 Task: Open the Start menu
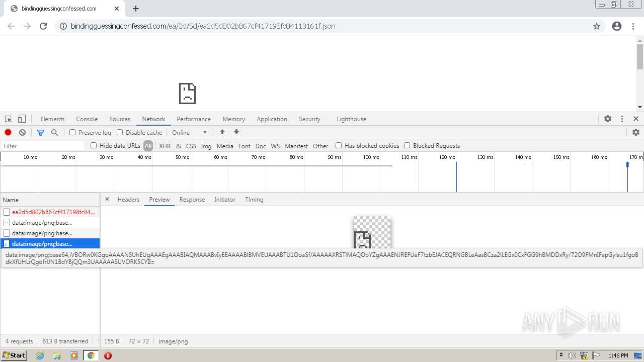14,355
